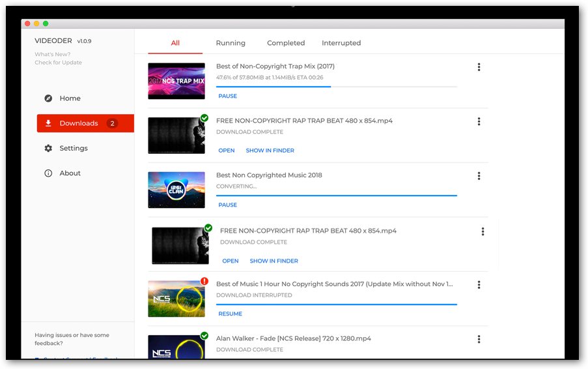The height and width of the screenshot is (369, 588).
Task: Open more options for Alan Walker - Fade
Action: pyautogui.click(x=479, y=340)
